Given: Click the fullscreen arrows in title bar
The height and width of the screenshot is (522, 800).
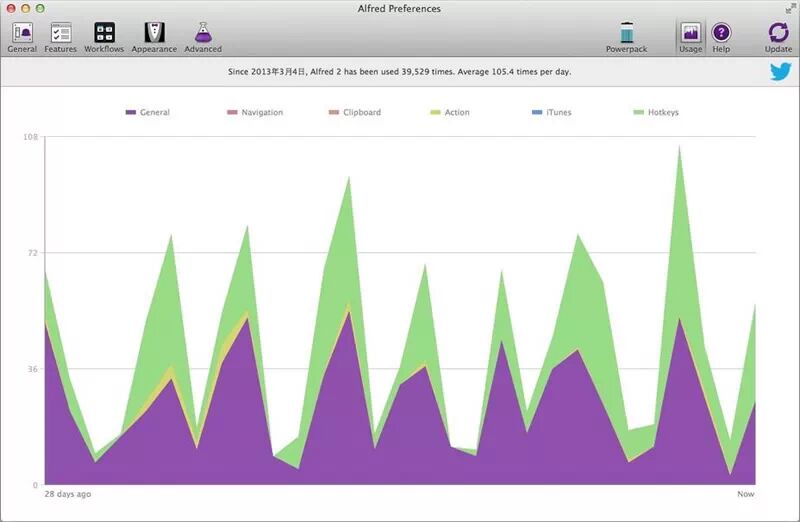Looking at the screenshot, I should click(x=790, y=9).
